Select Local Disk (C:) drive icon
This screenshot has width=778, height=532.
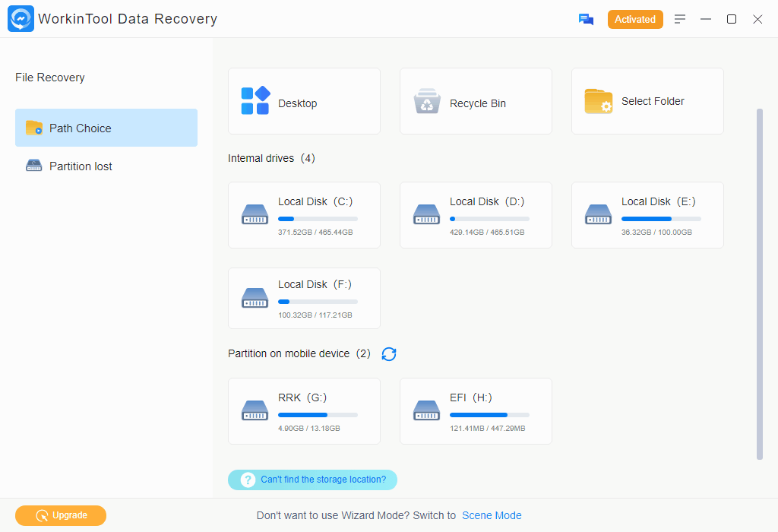tap(255, 214)
